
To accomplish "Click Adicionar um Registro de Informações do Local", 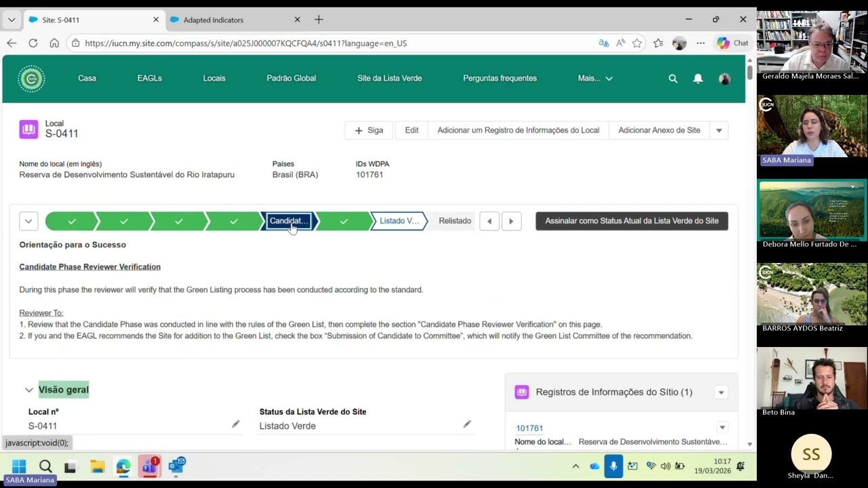I will 518,130.
